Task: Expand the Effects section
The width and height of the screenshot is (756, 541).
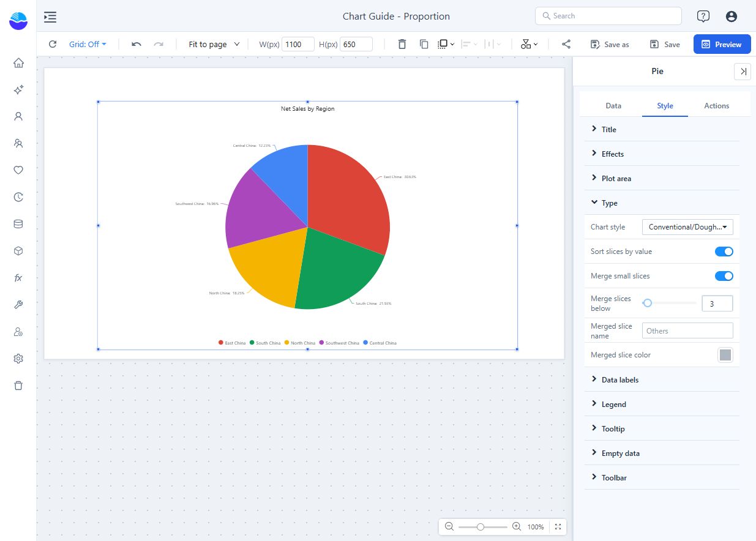Action: point(662,154)
